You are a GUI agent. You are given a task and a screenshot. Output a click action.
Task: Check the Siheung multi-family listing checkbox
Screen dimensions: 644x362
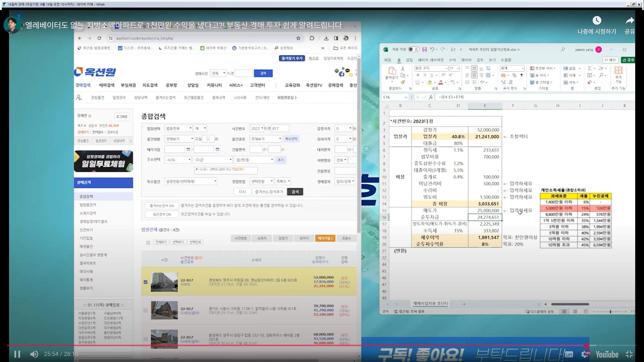[145, 310]
